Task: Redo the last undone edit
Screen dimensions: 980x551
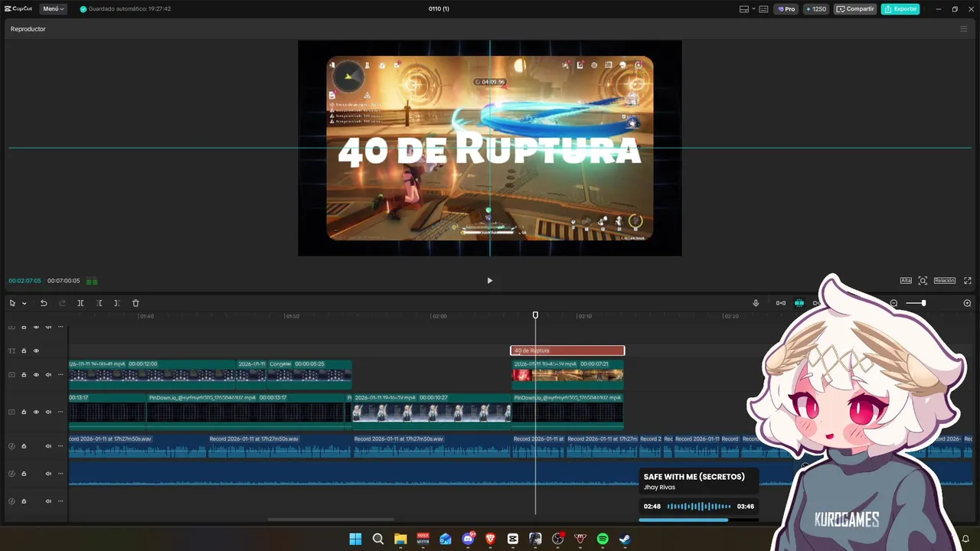Action: pyautogui.click(x=62, y=303)
